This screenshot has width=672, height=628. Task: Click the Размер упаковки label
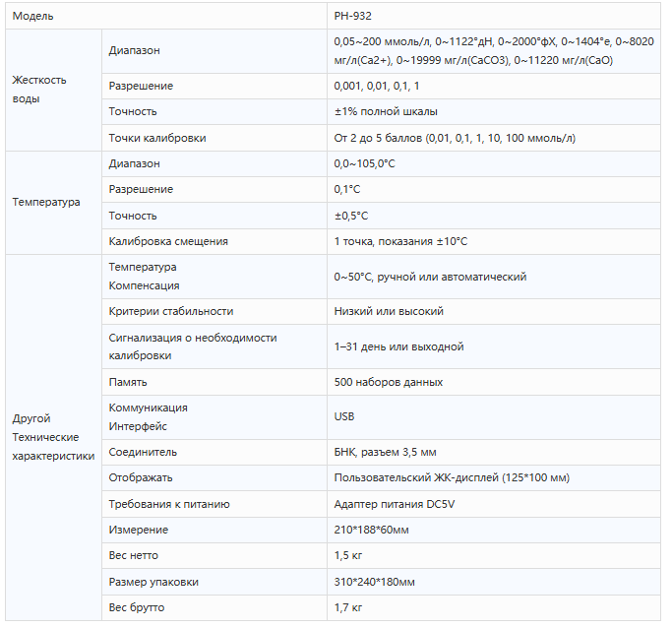(x=153, y=582)
